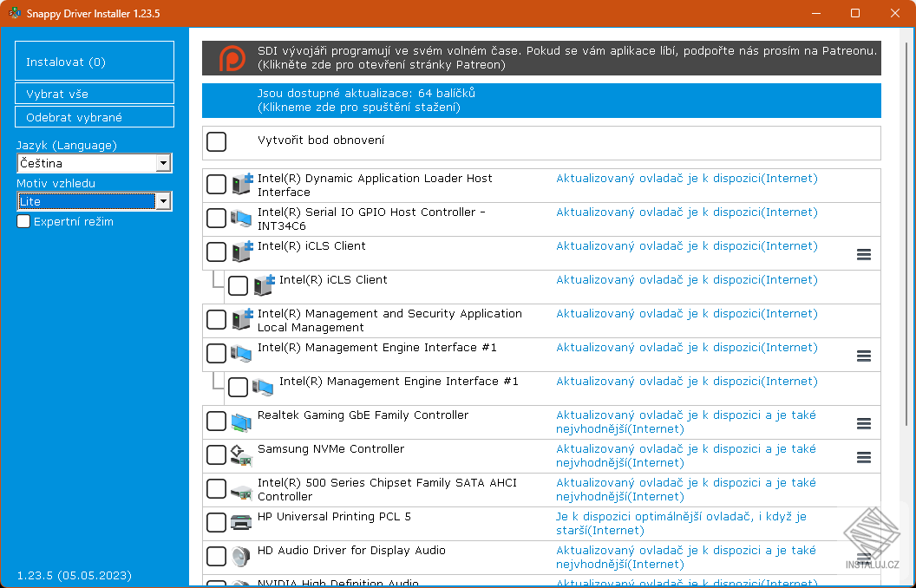The width and height of the screenshot is (916, 588).
Task: Tick the HP Universal Printing PCL 5 checkbox
Action: (x=216, y=523)
